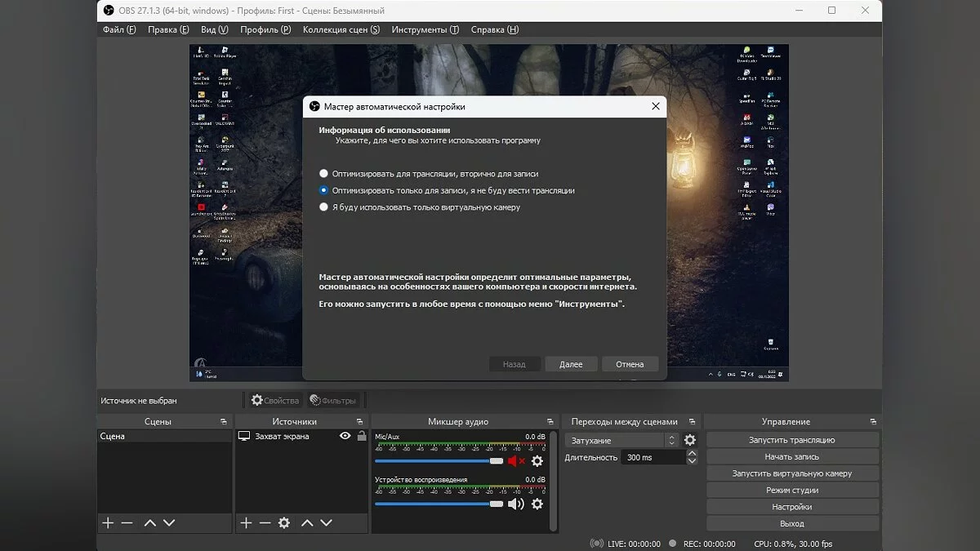Viewport: 980px width, 551px height.
Task: Open transition properties gear next to Затухание
Action: click(x=690, y=440)
